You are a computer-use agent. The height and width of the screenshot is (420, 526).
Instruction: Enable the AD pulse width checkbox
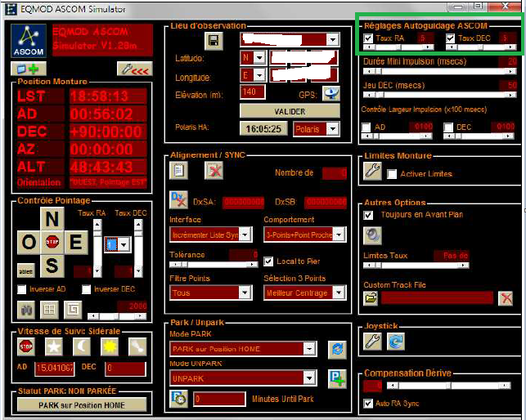[366, 127]
